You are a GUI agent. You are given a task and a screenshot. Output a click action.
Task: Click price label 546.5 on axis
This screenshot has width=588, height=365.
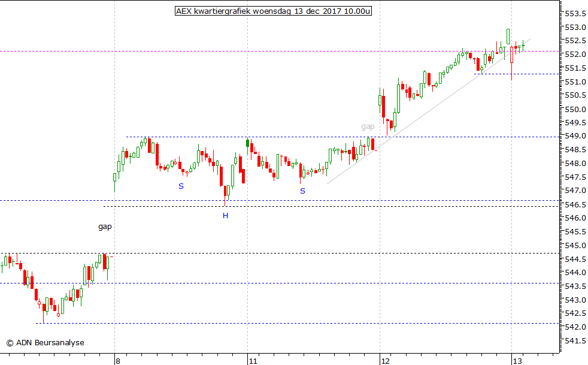pyautogui.click(x=575, y=204)
